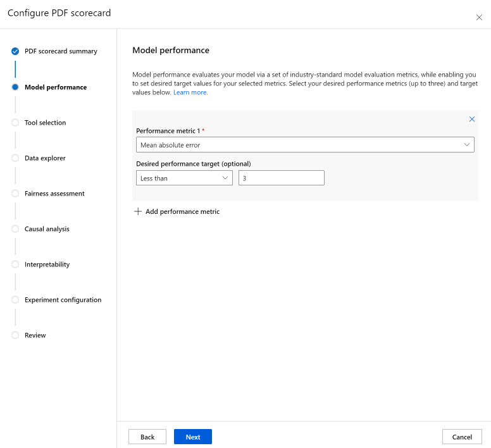Remove Performance metric 1 with the X icon

[x=471, y=119]
